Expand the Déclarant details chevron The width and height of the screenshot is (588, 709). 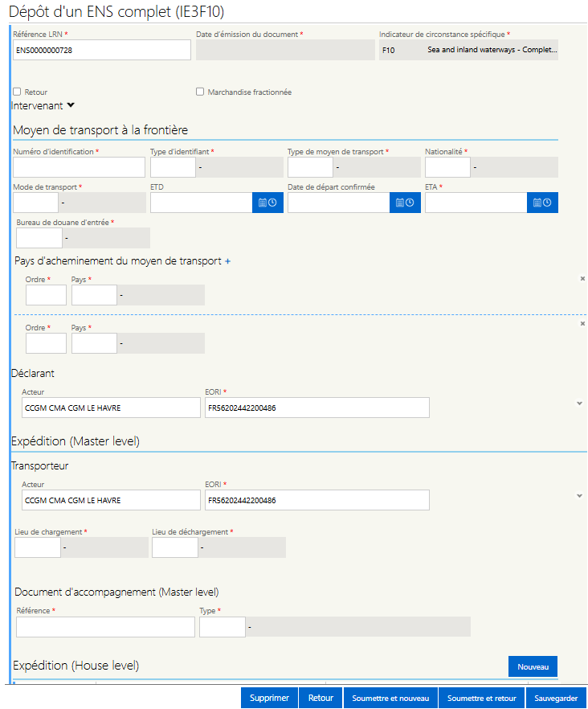click(579, 404)
